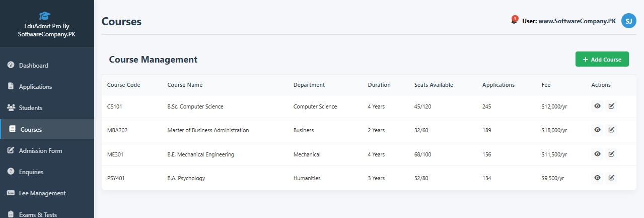Go to Applications in the sidebar

pyautogui.click(x=47, y=86)
